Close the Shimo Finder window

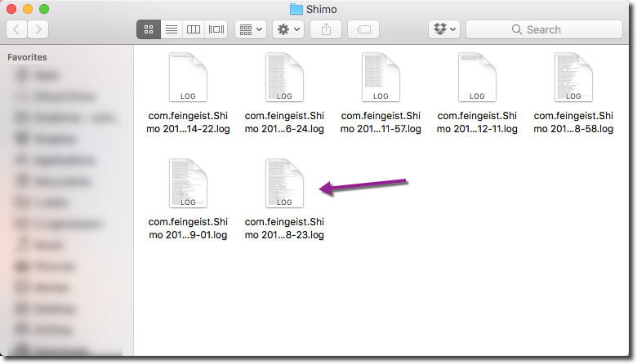coord(11,9)
